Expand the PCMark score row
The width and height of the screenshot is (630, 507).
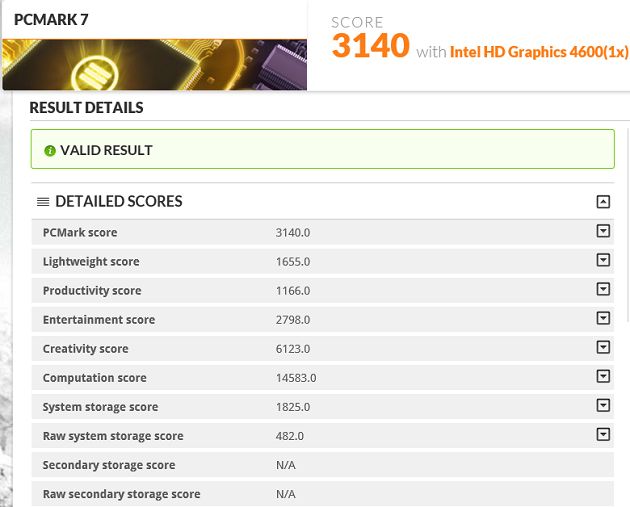click(x=603, y=231)
